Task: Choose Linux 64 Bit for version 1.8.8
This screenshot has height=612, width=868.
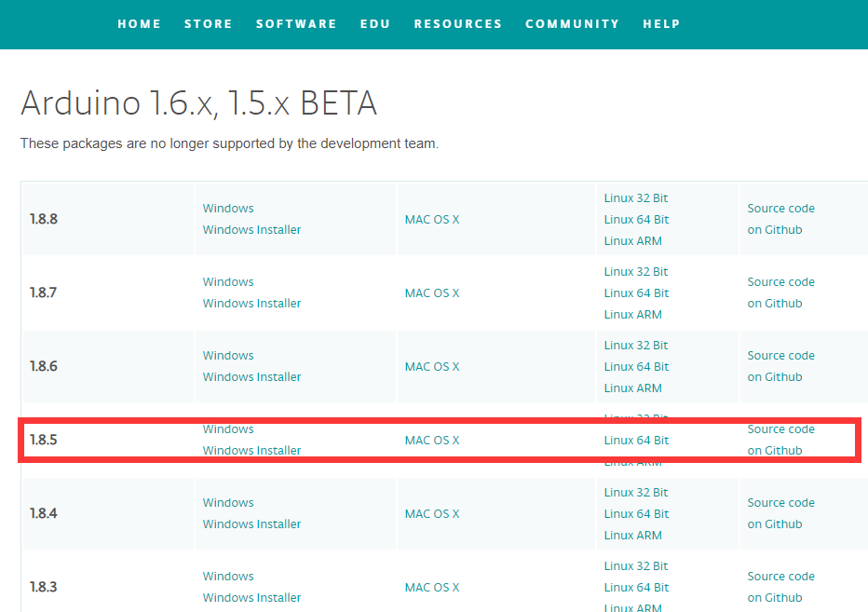Action: coord(636,219)
